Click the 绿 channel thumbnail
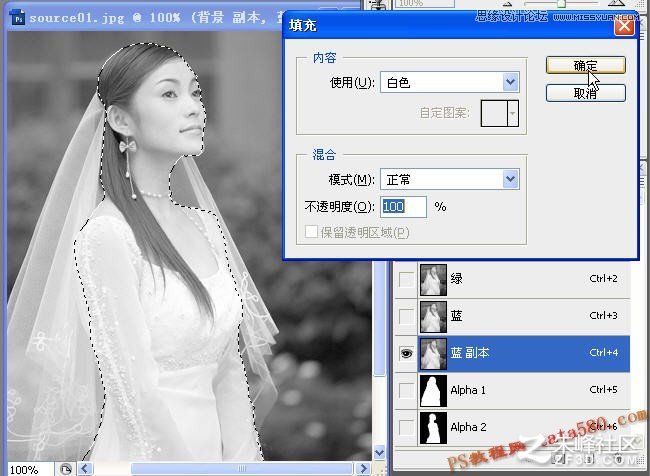650x476 pixels. tap(433, 279)
